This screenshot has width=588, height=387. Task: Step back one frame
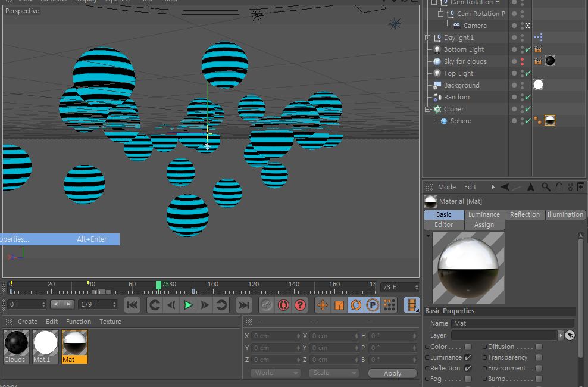pyautogui.click(x=171, y=305)
